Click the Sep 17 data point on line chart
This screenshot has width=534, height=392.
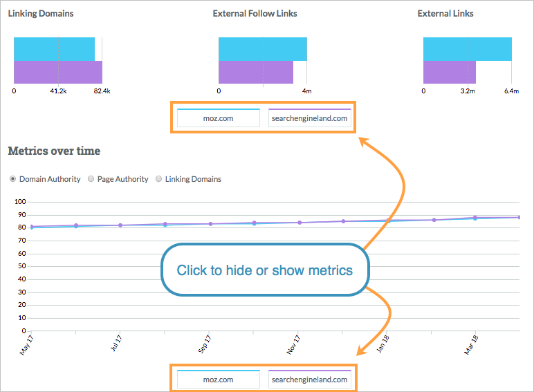coord(210,224)
